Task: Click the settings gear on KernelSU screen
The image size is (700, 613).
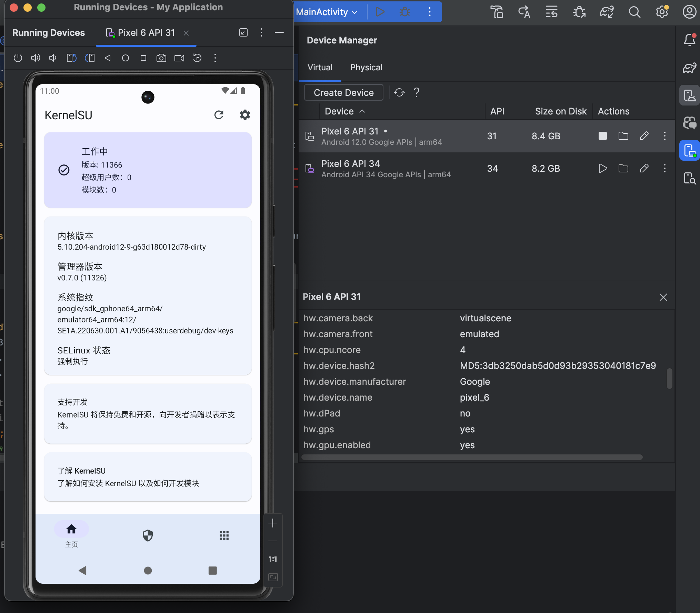Action: [x=245, y=114]
